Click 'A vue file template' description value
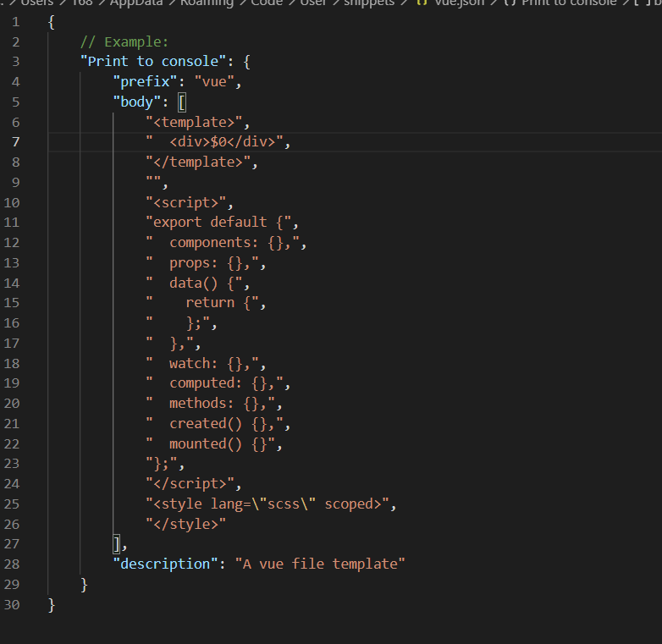The height and width of the screenshot is (644, 662). [x=320, y=564]
